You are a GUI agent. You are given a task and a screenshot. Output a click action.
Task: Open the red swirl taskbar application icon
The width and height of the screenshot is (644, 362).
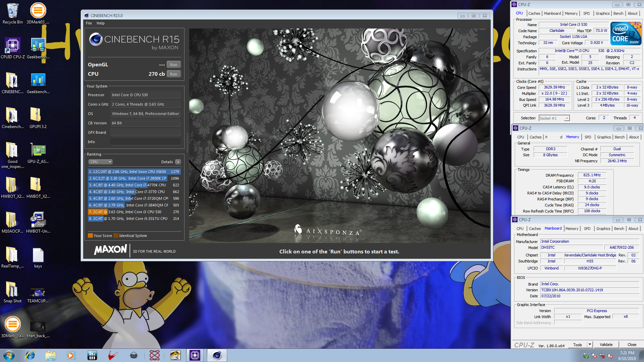[113, 355]
